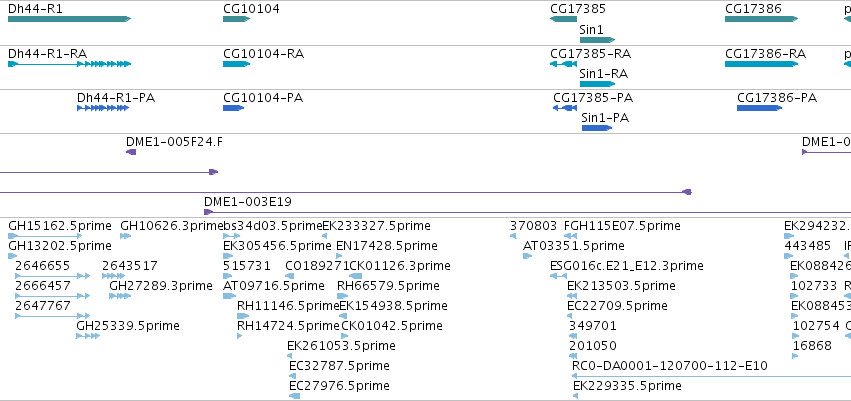Select the Sin1-RA transcript

(598, 84)
